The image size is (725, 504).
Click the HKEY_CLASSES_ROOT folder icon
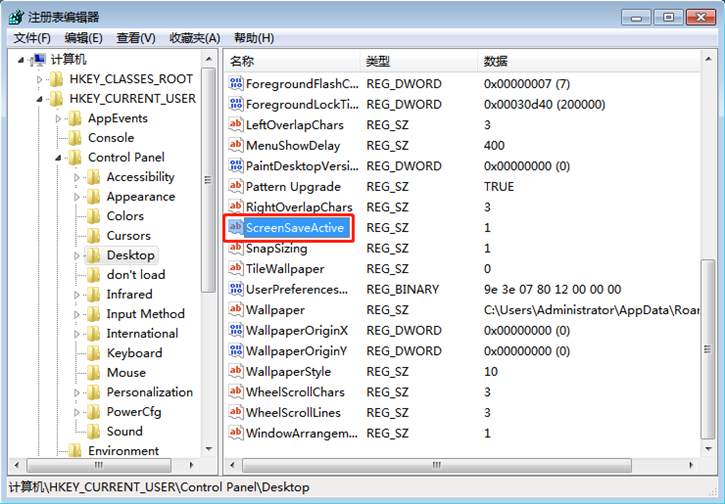point(57,79)
